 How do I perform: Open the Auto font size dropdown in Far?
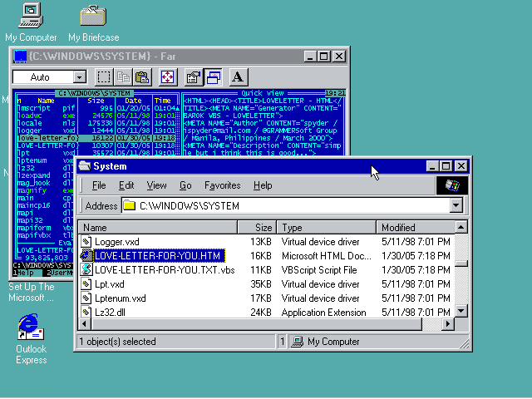80,77
